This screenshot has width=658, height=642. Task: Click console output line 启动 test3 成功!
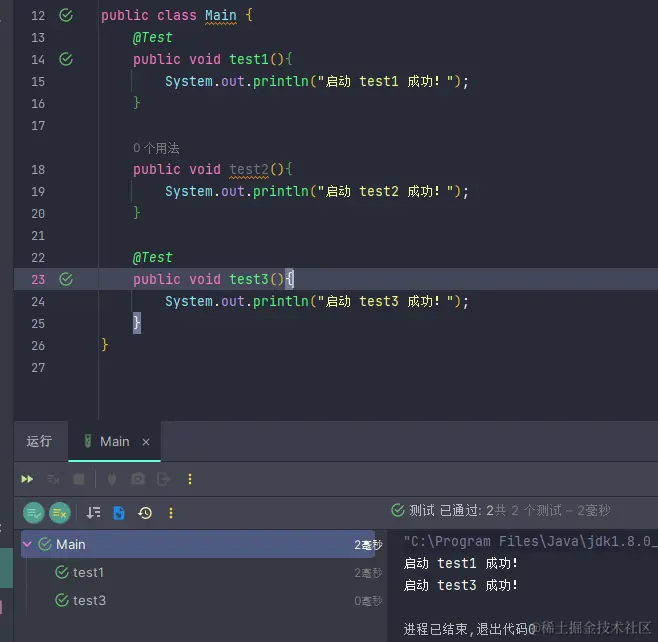[x=460, y=585]
